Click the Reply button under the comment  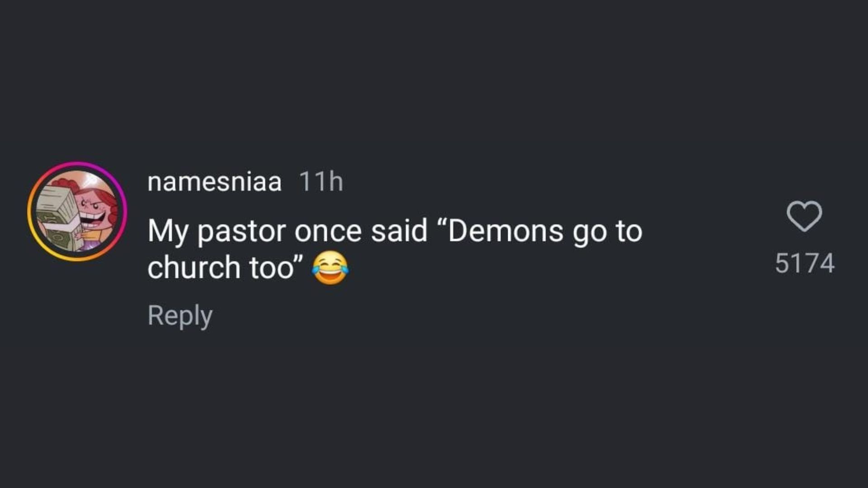coord(180,315)
